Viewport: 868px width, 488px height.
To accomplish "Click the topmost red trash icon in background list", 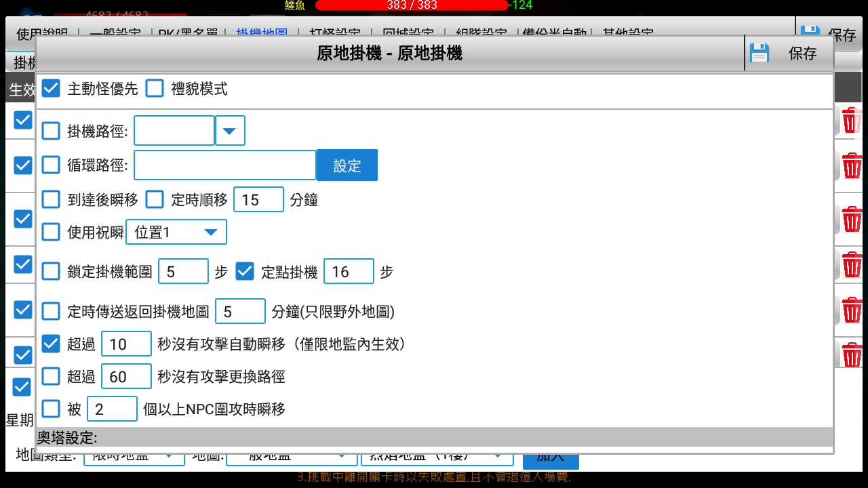I will 852,121.
